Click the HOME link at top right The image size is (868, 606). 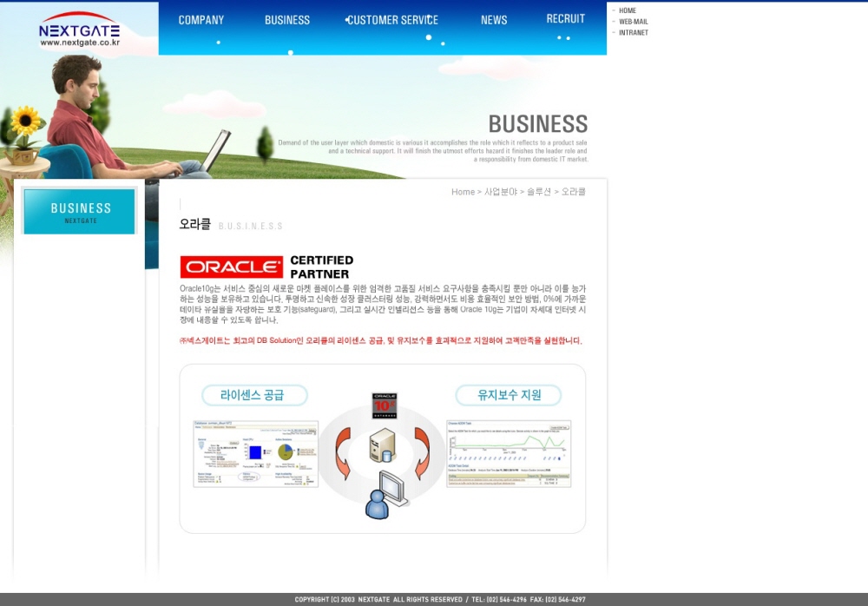[627, 10]
